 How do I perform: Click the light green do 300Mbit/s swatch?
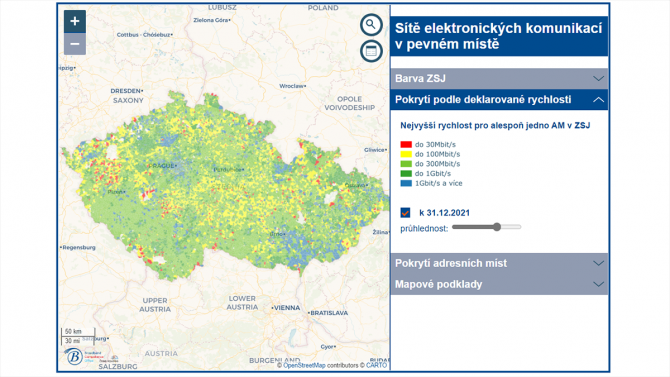click(406, 164)
